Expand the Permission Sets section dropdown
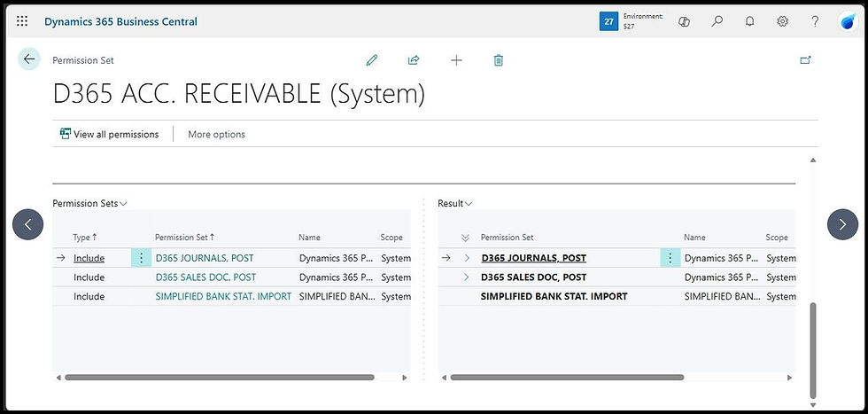Screen dimensions: 868x414 pos(90,203)
